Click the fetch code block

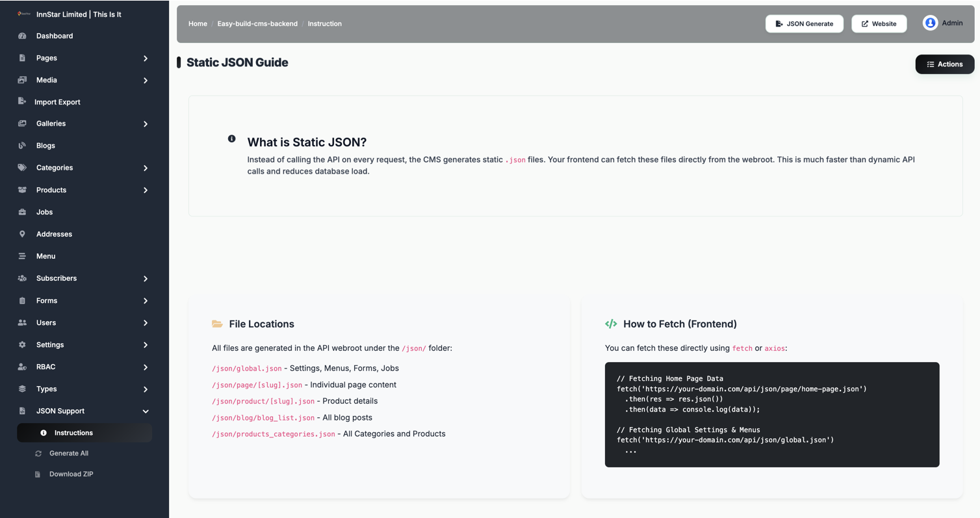pyautogui.click(x=772, y=415)
